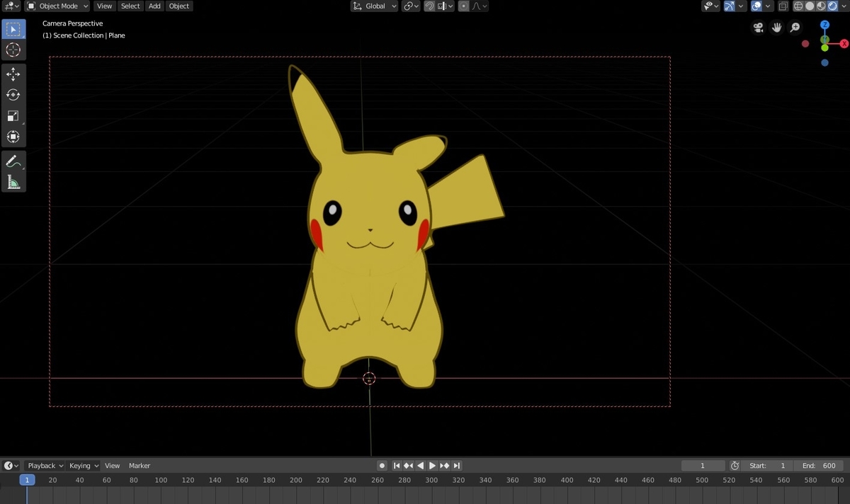The height and width of the screenshot is (504, 850).
Task: Open the Object menu
Action: point(179,6)
